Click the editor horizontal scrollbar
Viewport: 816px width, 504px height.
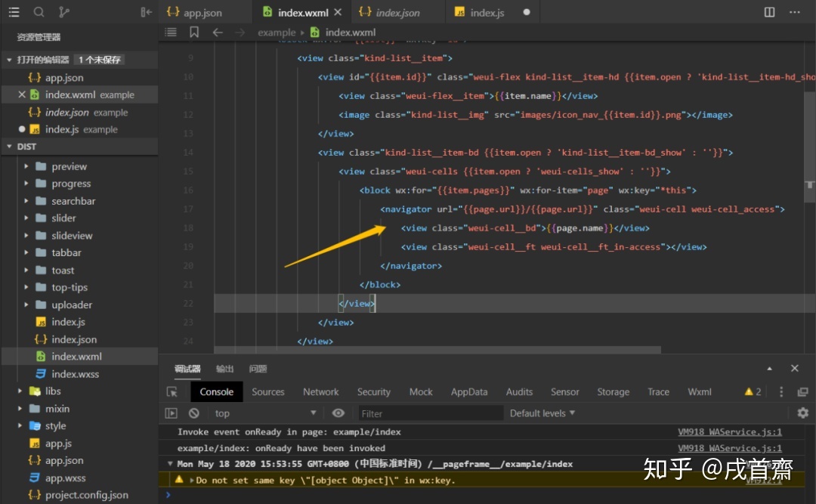[x=437, y=350]
